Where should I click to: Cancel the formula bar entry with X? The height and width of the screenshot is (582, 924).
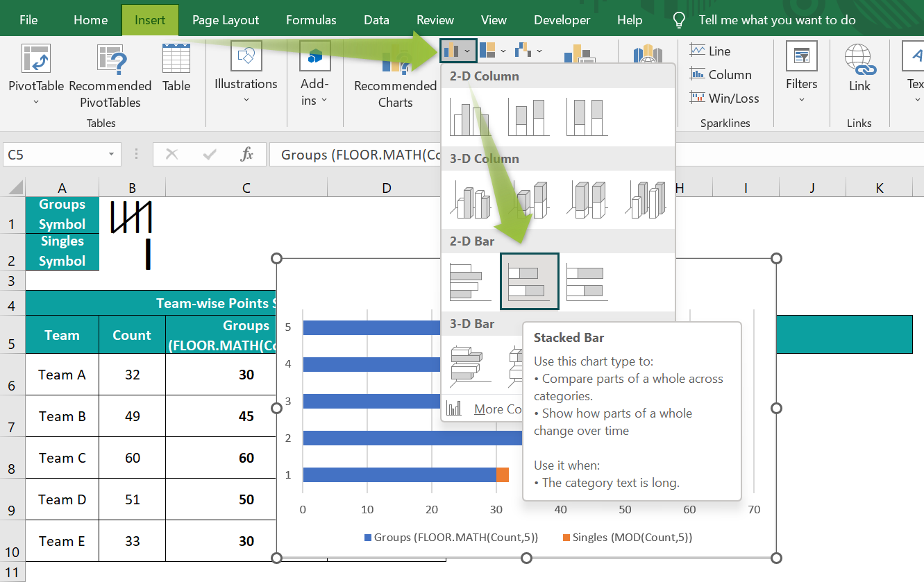(x=171, y=155)
